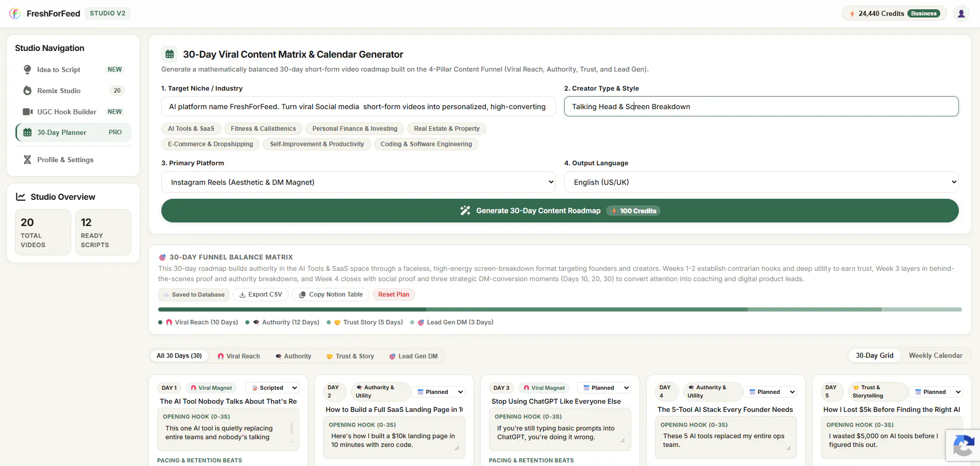
Task: Click the heart icon in Trust Story legend
Action: click(337, 322)
